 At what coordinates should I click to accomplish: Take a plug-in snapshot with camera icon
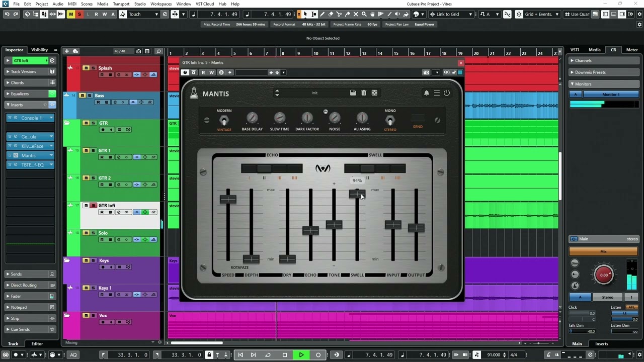pyautogui.click(x=426, y=72)
